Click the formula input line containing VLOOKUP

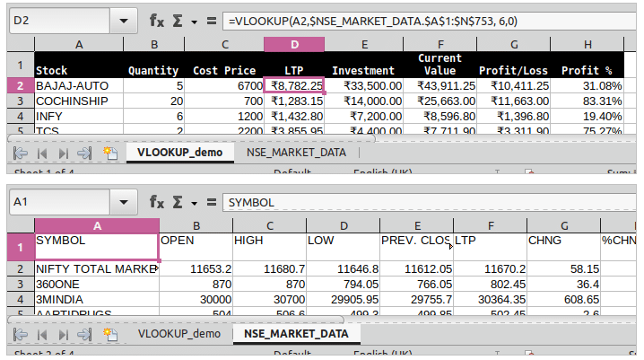429,20
